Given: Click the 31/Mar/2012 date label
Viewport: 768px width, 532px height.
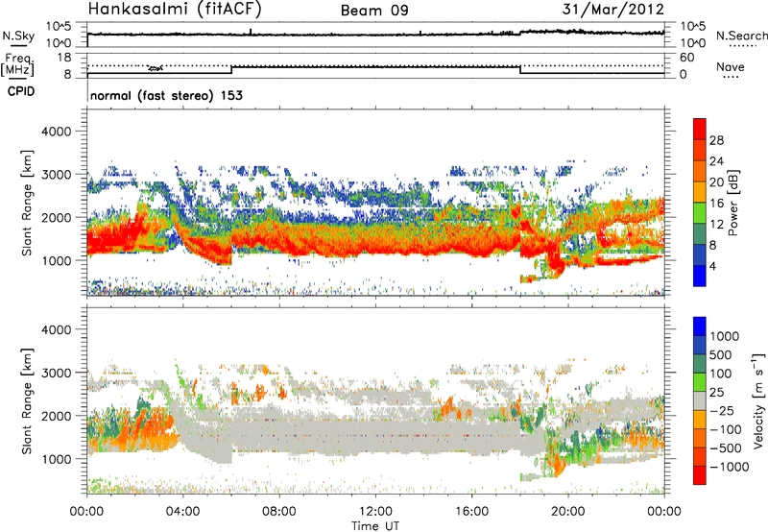Looking at the screenshot, I should (613, 9).
